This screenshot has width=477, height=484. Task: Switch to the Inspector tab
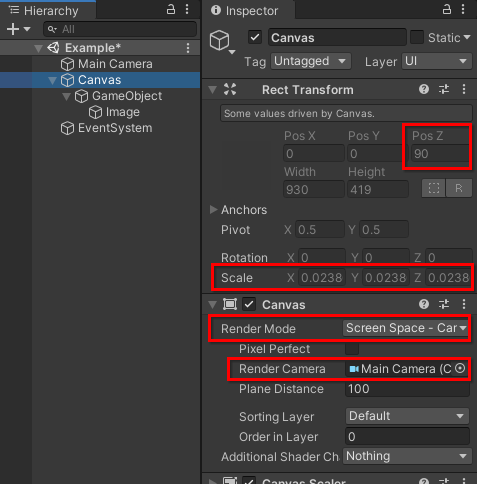(x=248, y=10)
